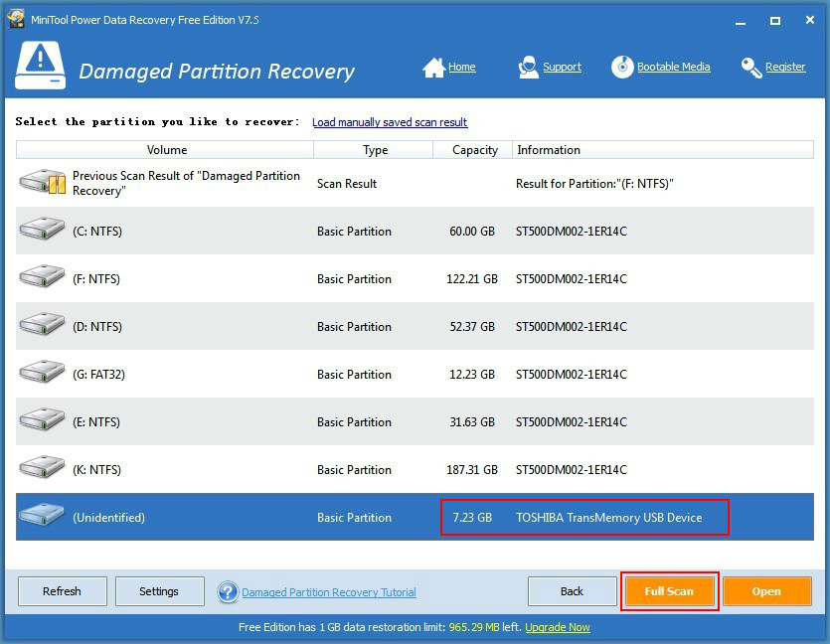The image size is (830, 644).
Task: Click the drive icon for D: NTFS
Action: pyautogui.click(x=42, y=325)
